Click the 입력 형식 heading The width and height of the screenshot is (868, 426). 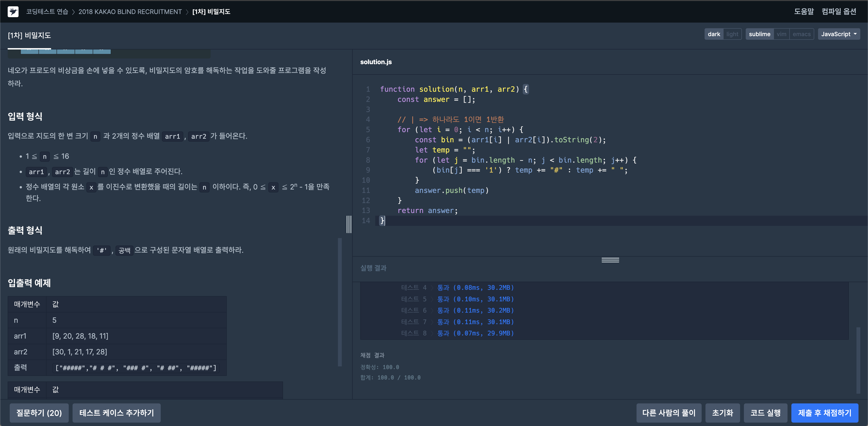click(x=25, y=117)
